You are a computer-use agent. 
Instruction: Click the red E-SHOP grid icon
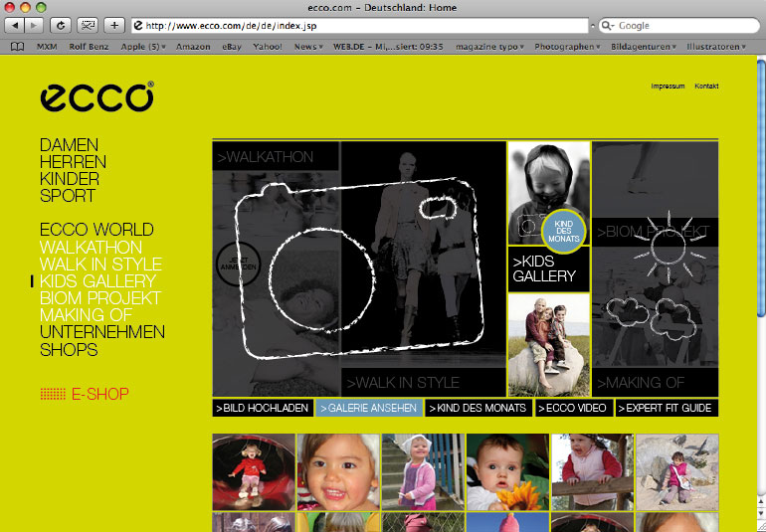[53, 394]
